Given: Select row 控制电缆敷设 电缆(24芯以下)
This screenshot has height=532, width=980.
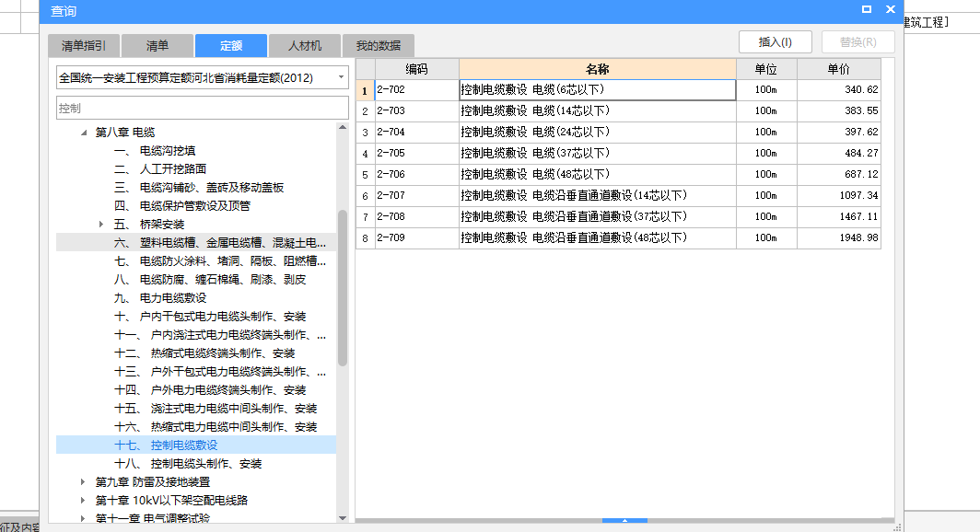Looking at the screenshot, I should click(598, 133).
